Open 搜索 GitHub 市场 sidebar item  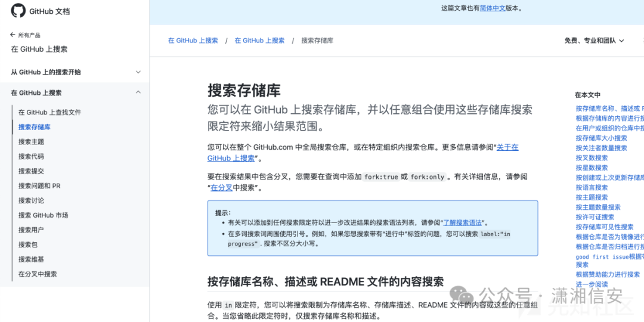[43, 215]
